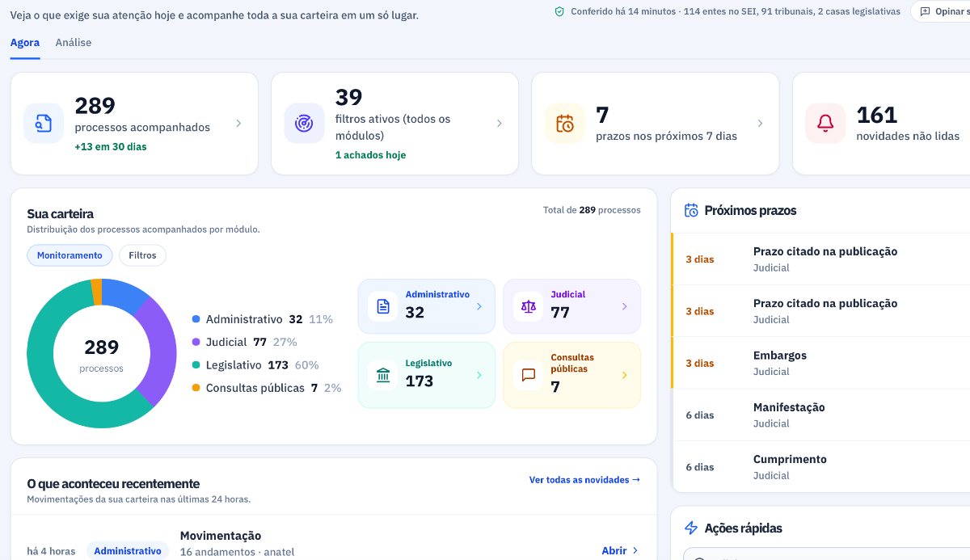Click the novidades não lidas bell icon
The height and width of the screenshot is (560, 970).
click(x=825, y=124)
